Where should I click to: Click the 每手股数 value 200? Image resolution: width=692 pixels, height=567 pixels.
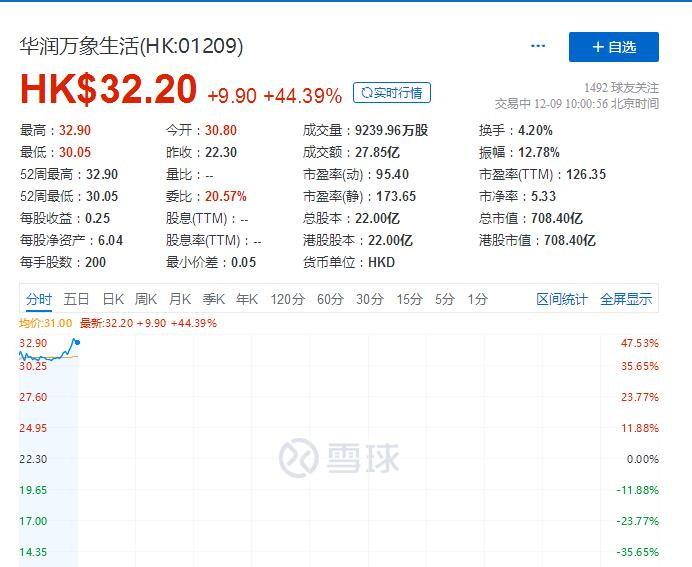pos(95,262)
